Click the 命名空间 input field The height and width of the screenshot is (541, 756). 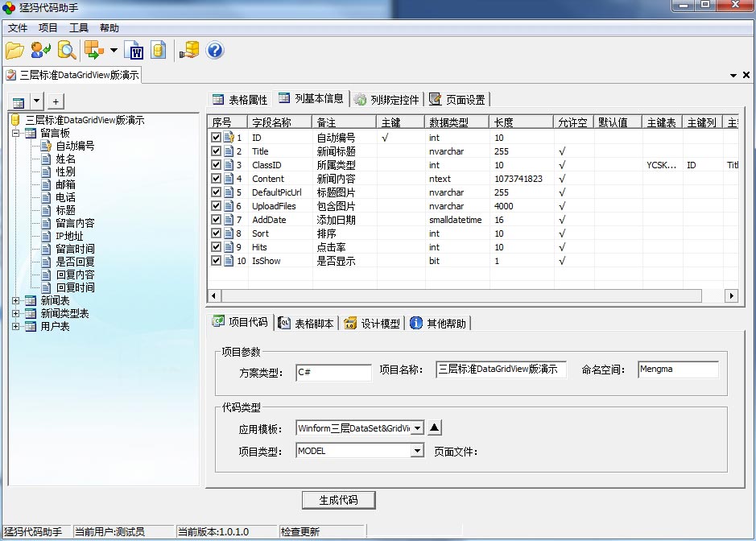point(677,370)
